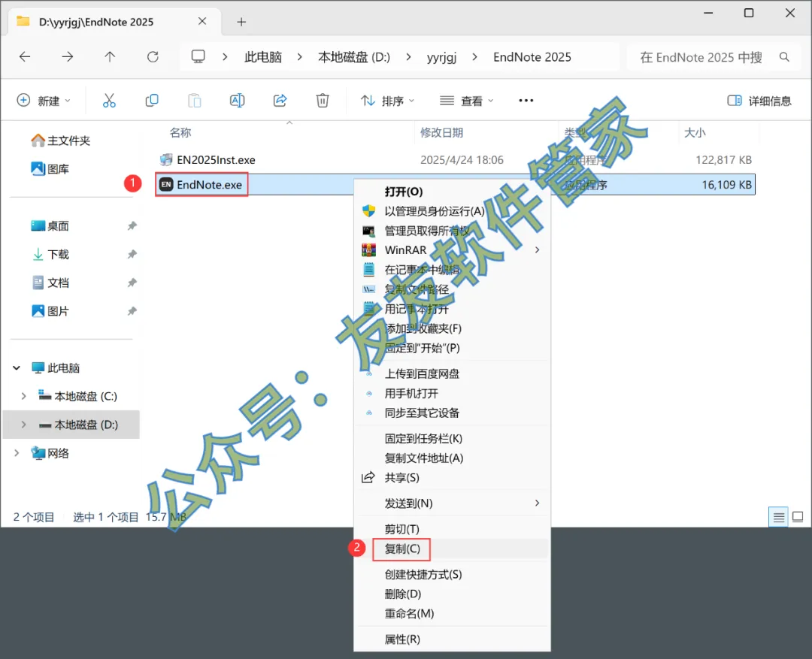Click the Copy icon in toolbar

pos(152,101)
